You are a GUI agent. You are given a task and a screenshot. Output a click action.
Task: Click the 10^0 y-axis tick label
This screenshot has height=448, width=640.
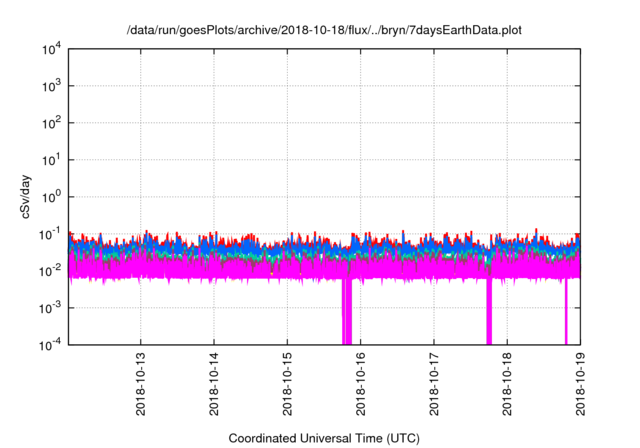(51, 197)
